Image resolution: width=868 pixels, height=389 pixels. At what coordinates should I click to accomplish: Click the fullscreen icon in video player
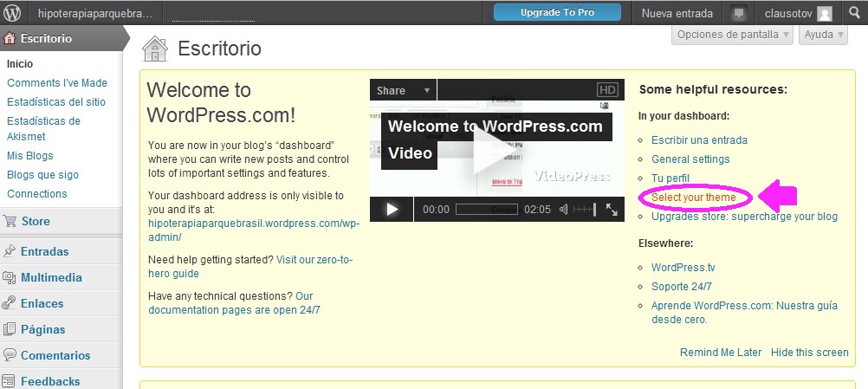click(x=612, y=209)
